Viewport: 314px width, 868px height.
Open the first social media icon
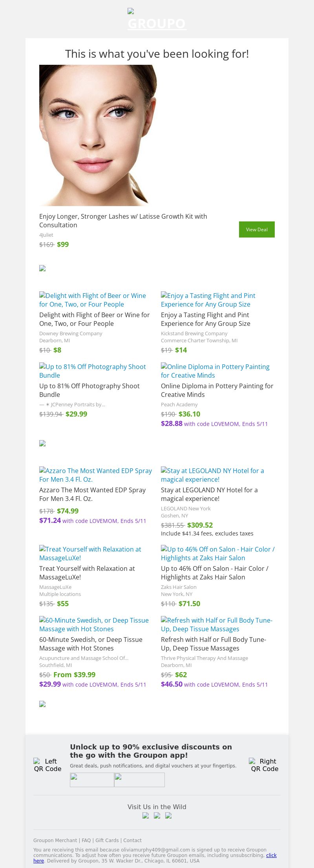(x=146, y=815)
